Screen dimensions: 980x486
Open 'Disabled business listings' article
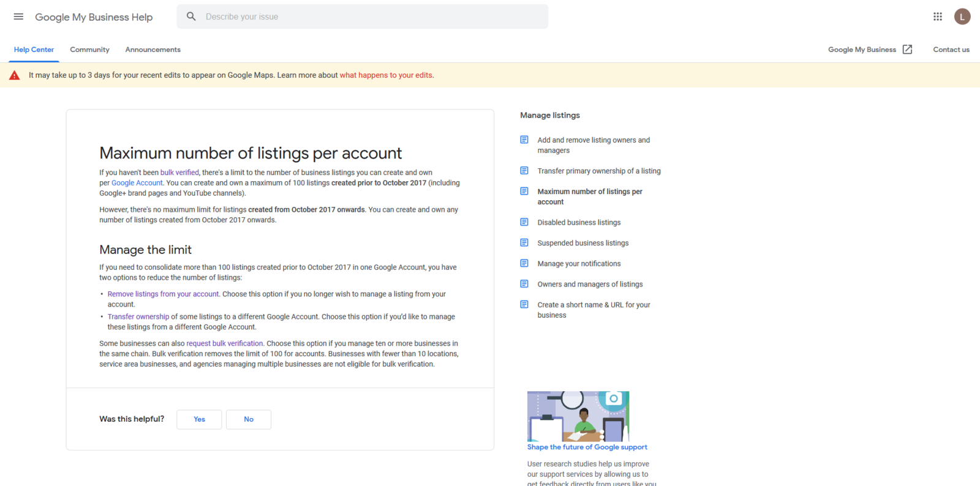click(579, 222)
